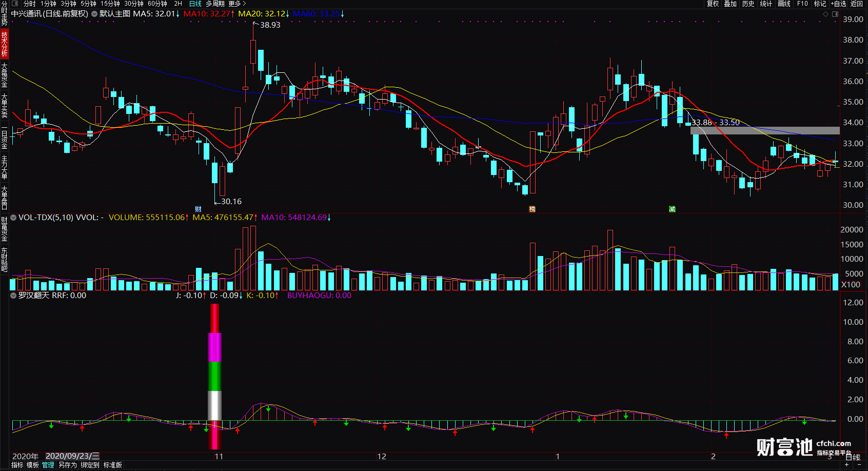The image size is (868, 471).
Task: Select the 日线 daily period
Action: pos(195,4)
